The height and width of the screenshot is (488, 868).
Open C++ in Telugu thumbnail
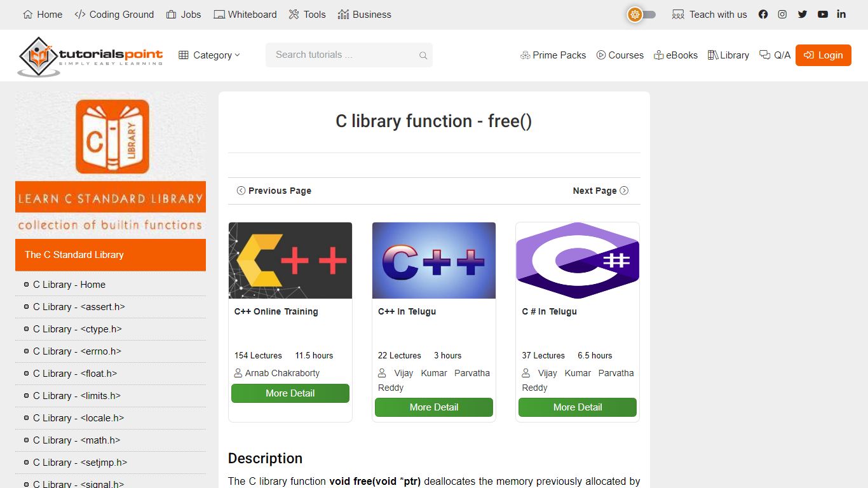point(434,261)
